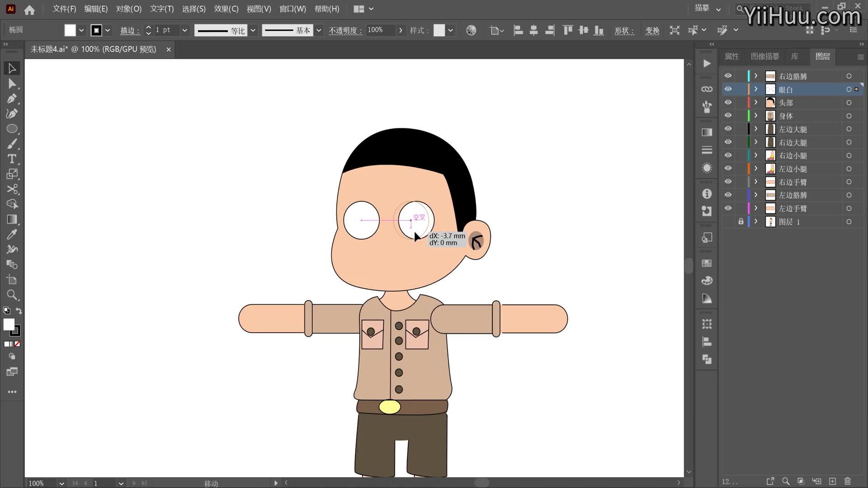
Task: Select the Pen tool
Action: tap(12, 99)
